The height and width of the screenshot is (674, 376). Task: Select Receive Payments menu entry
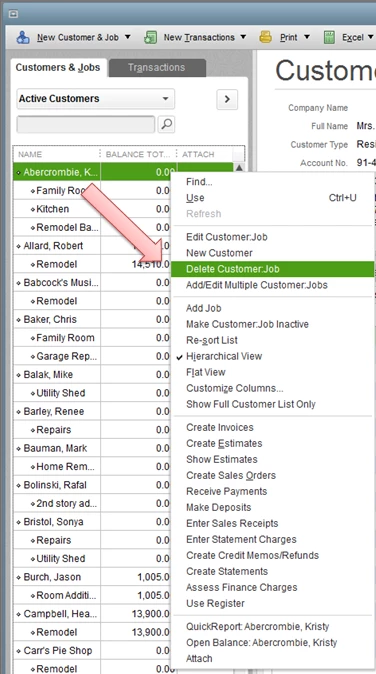pyautogui.click(x=226, y=492)
